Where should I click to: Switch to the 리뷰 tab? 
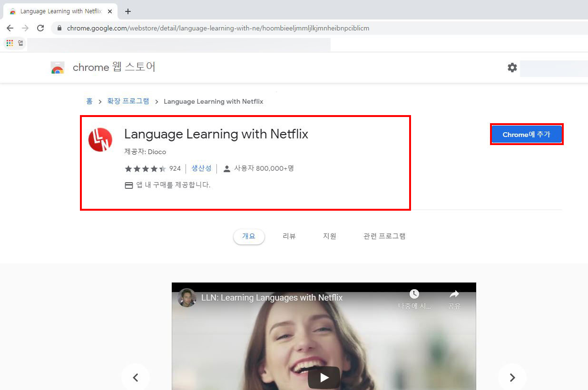coord(289,236)
